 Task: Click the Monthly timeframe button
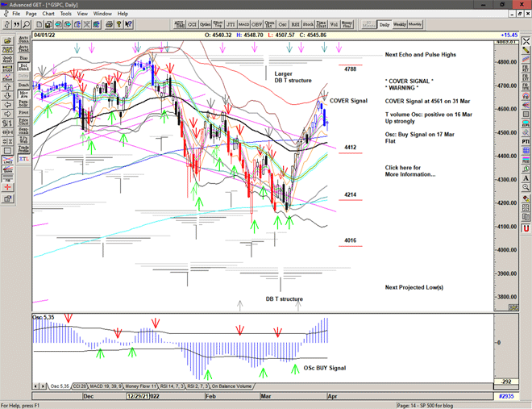416,24
